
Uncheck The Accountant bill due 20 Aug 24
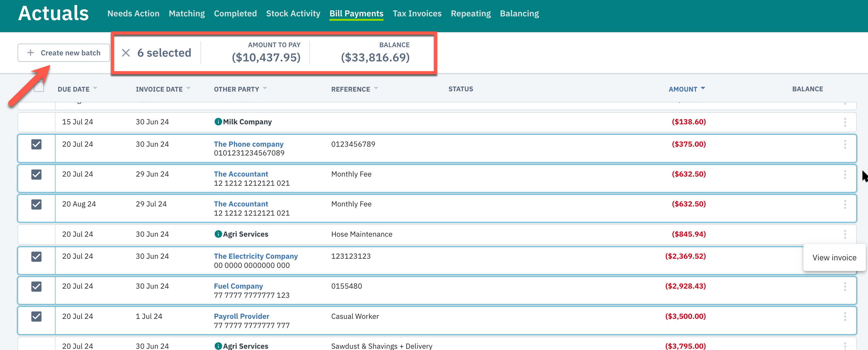[x=37, y=205]
